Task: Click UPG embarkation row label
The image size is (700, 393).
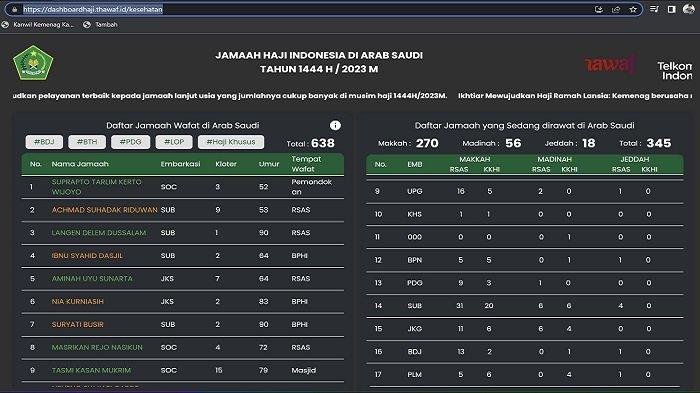Action: point(415,191)
